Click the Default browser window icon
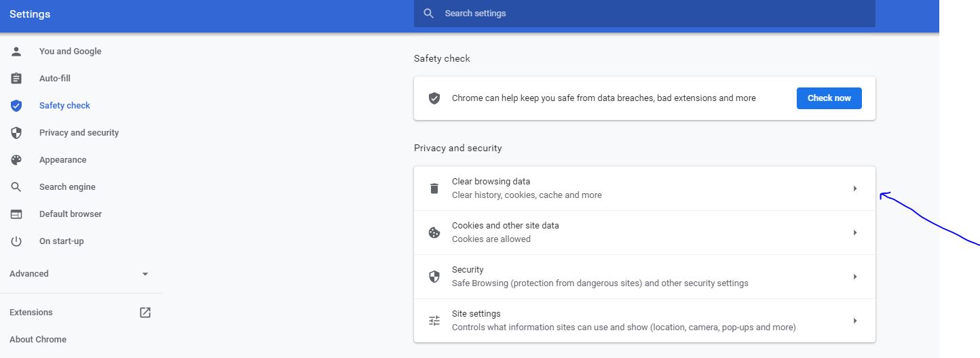Viewport: 980px width, 358px height. coord(16,214)
